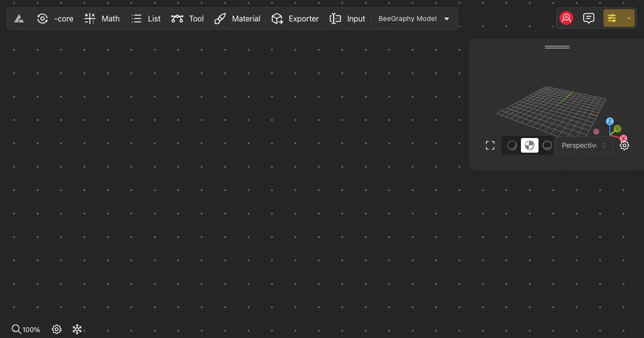644x338 pixels.
Task: Toggle fullscreen for the 3D viewport
Action: pos(490,145)
